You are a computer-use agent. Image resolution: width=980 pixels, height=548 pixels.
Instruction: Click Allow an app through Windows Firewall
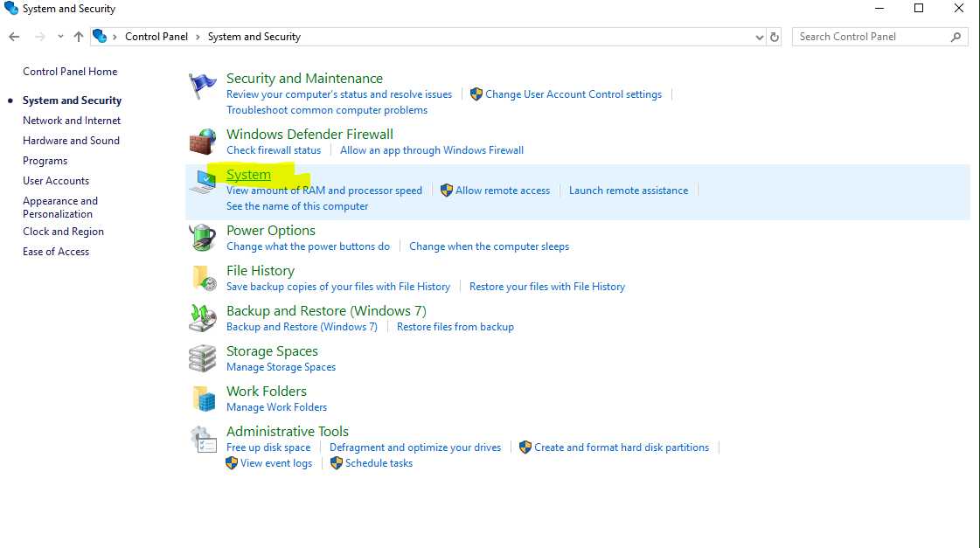click(432, 150)
